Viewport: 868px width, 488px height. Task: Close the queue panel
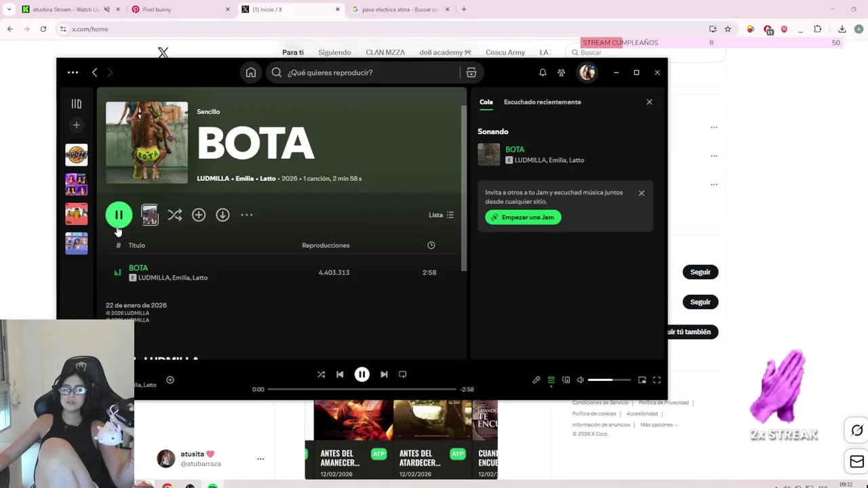point(649,102)
